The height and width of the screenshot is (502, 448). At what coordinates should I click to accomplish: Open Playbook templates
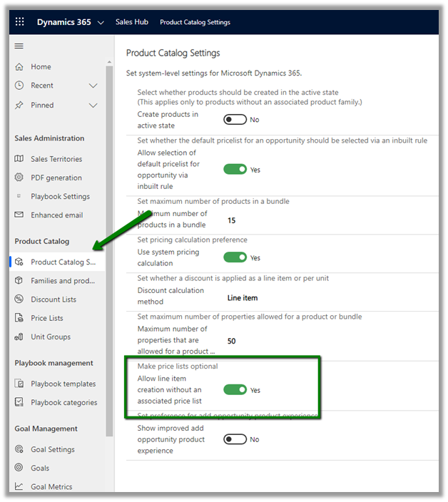63,384
